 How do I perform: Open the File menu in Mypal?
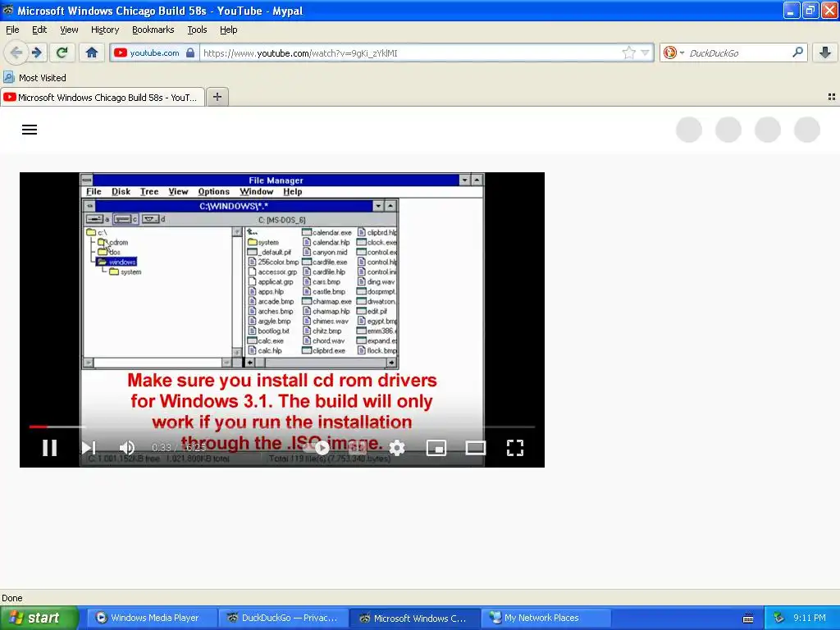(12, 30)
